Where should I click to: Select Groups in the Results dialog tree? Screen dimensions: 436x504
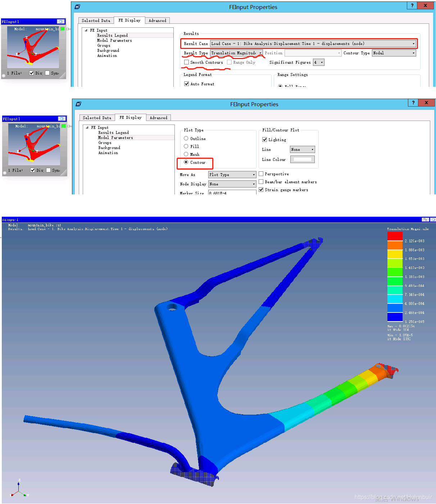pyautogui.click(x=104, y=45)
